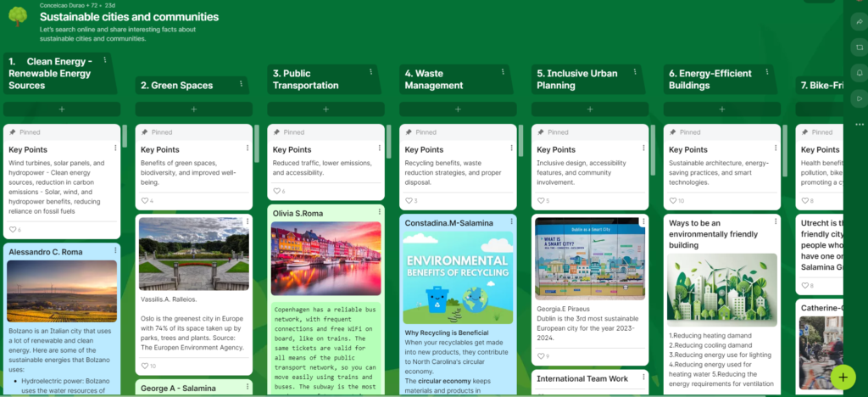Click pin icon on Green Spaces Key Points
Viewport: 868px width, 397px height.
[x=144, y=132]
